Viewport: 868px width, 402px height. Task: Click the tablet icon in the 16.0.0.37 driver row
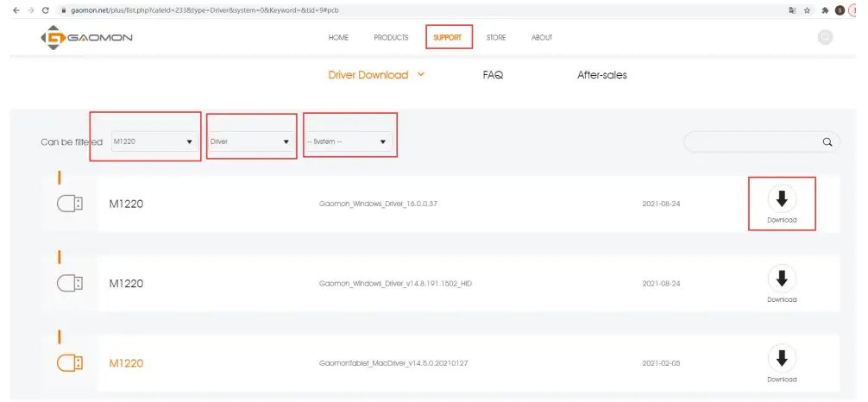click(x=70, y=204)
